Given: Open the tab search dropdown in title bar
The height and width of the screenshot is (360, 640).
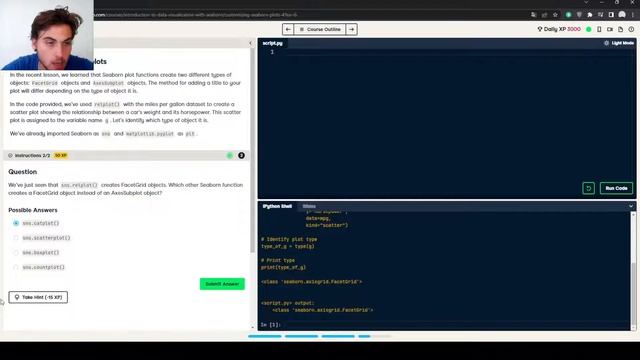Looking at the screenshot, I should coord(586,3).
